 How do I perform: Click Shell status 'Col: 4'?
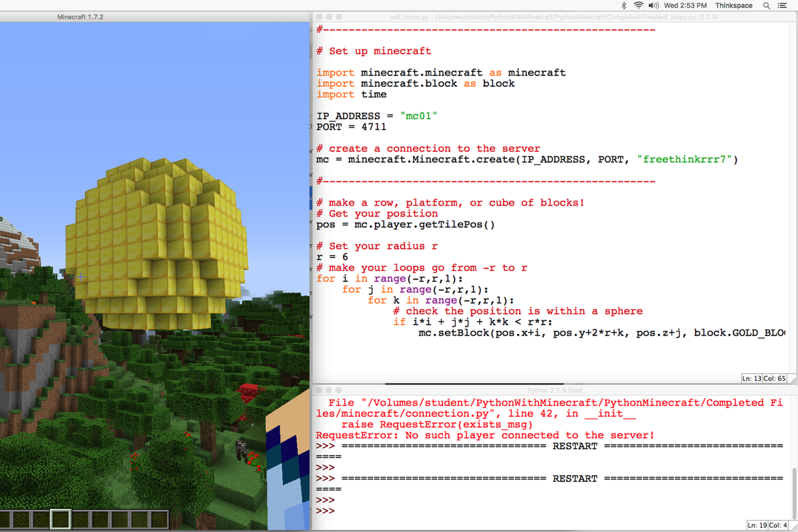(x=778, y=525)
